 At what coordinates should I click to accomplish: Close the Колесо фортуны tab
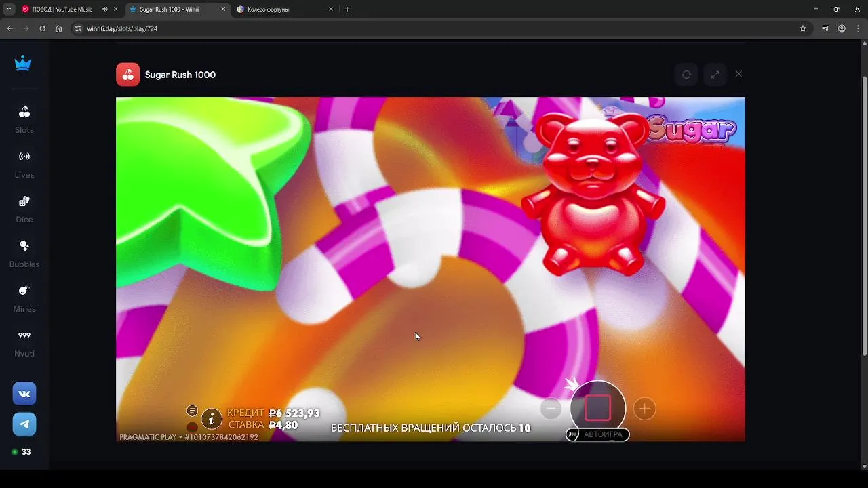331,9
